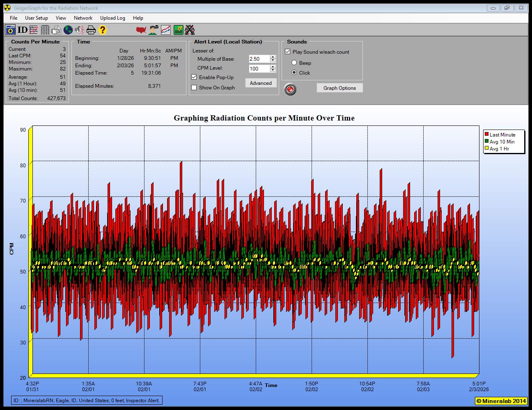Screen dimensions: 532x410
Task: Enable the Show On Graph checkbox
Action: coord(194,87)
